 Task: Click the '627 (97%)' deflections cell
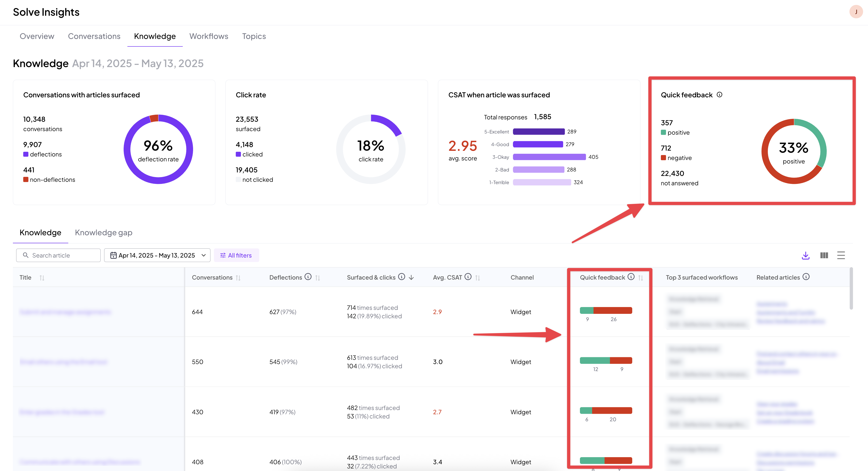(x=282, y=312)
